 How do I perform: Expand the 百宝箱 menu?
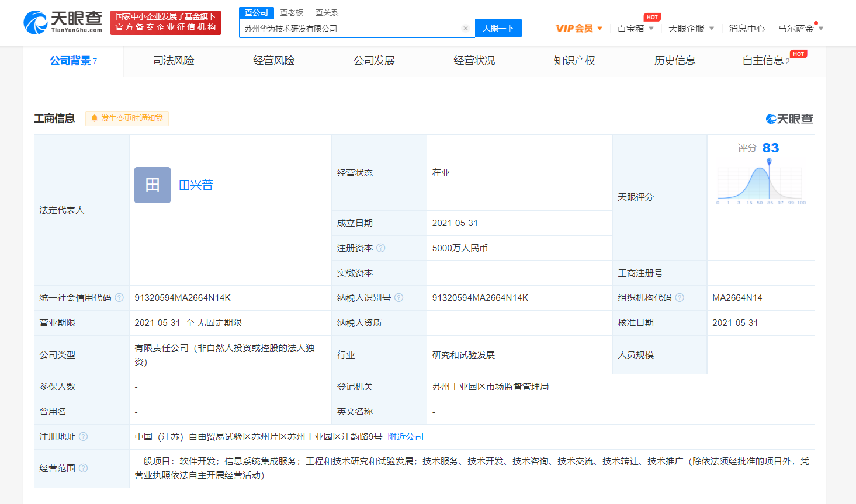click(636, 28)
